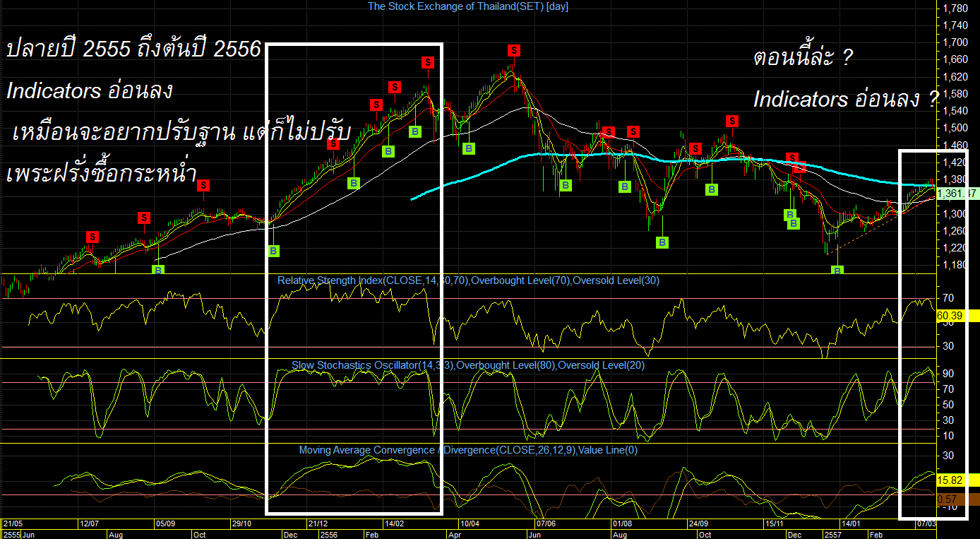980x539 pixels.
Task: Click the first B buy marker near 05/09
Action: click(x=159, y=269)
